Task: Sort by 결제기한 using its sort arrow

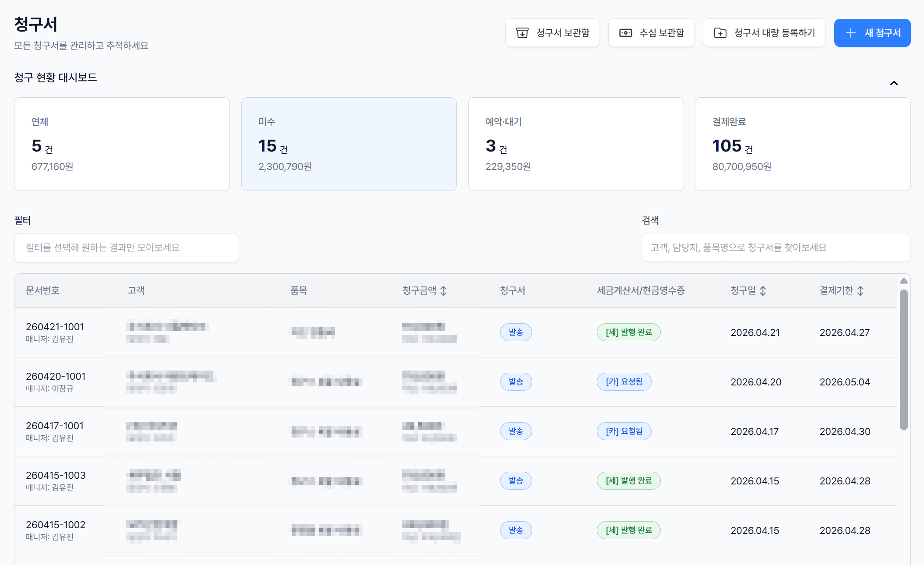Action: 860,291
